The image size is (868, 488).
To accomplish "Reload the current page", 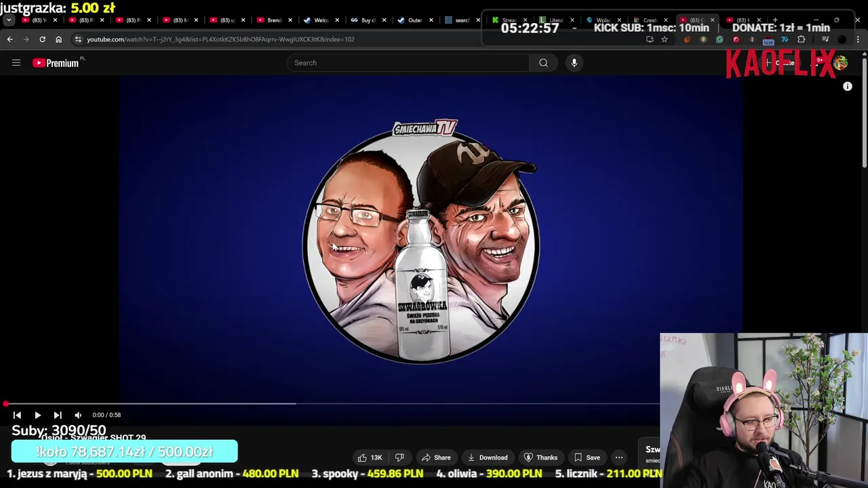I will pyautogui.click(x=42, y=39).
